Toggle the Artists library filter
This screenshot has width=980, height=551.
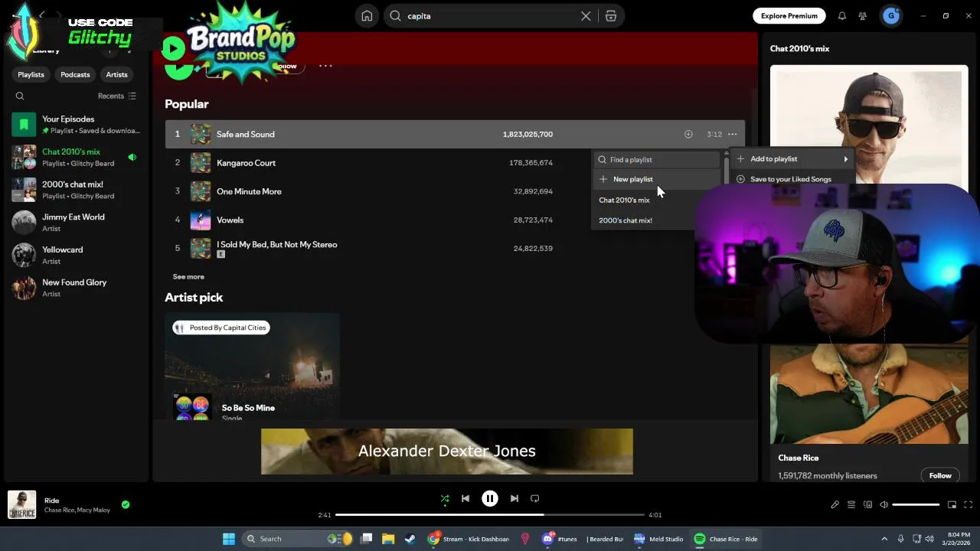point(116,74)
